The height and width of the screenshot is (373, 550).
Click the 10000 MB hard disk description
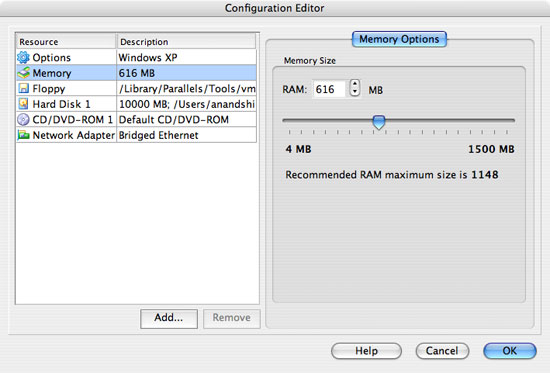coord(187,104)
